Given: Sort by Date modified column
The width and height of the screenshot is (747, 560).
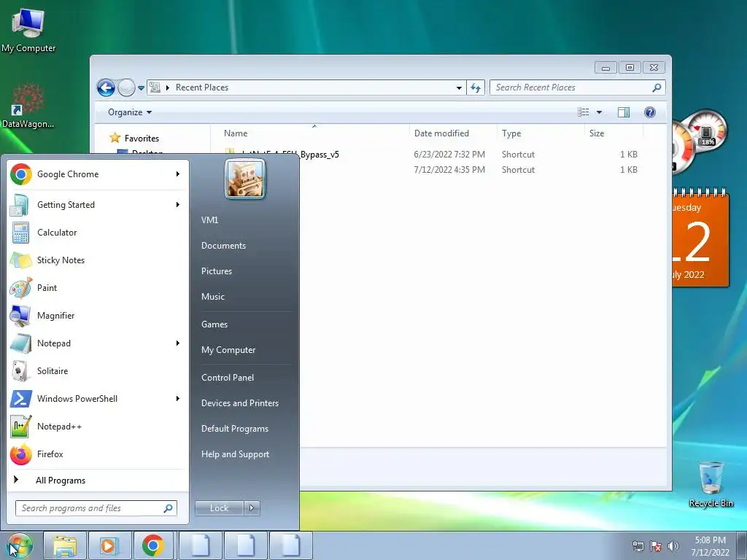Looking at the screenshot, I should 453,133.
